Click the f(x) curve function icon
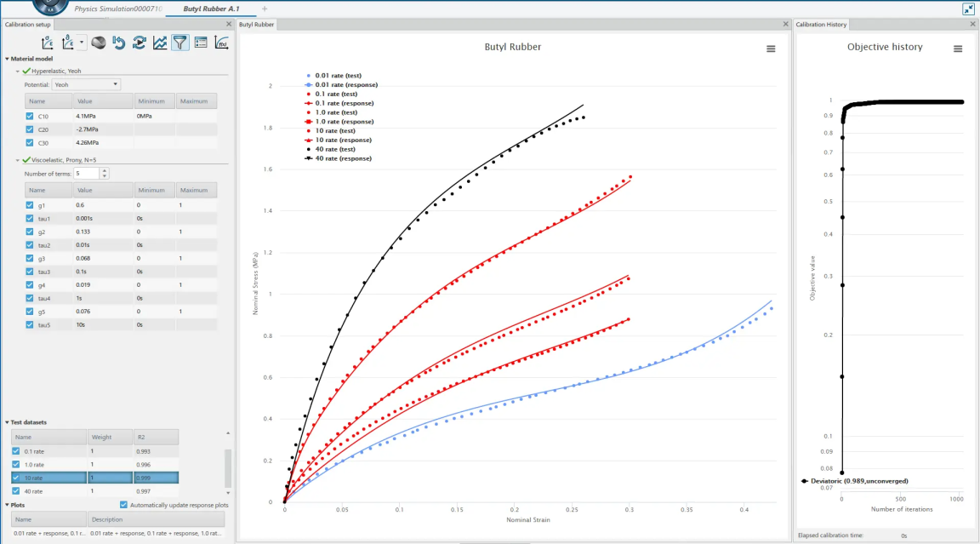Image resolution: width=980 pixels, height=544 pixels. [x=221, y=43]
